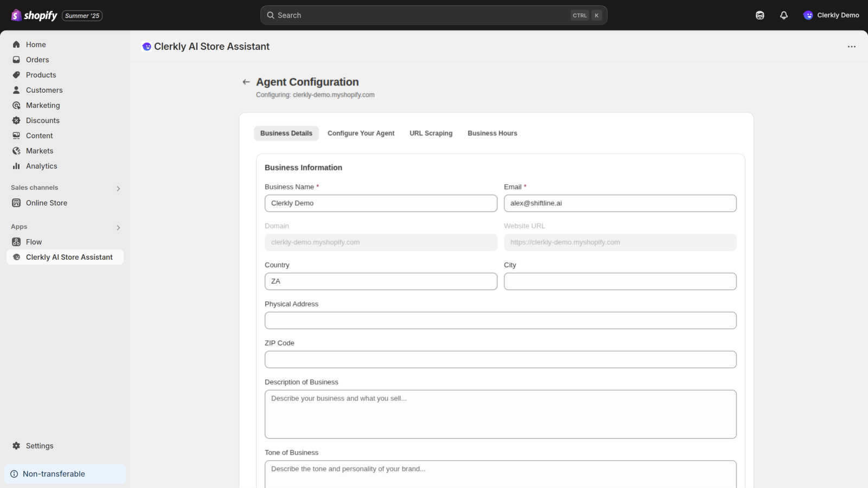Click the Summer '25 badge
Screen dimensions: 868x488
[82, 16]
